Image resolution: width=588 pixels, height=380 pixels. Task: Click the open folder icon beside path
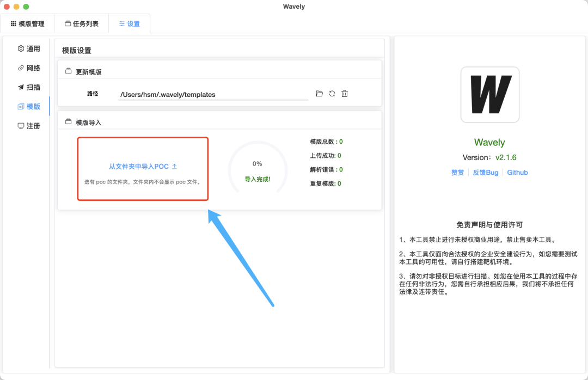pyautogui.click(x=319, y=94)
